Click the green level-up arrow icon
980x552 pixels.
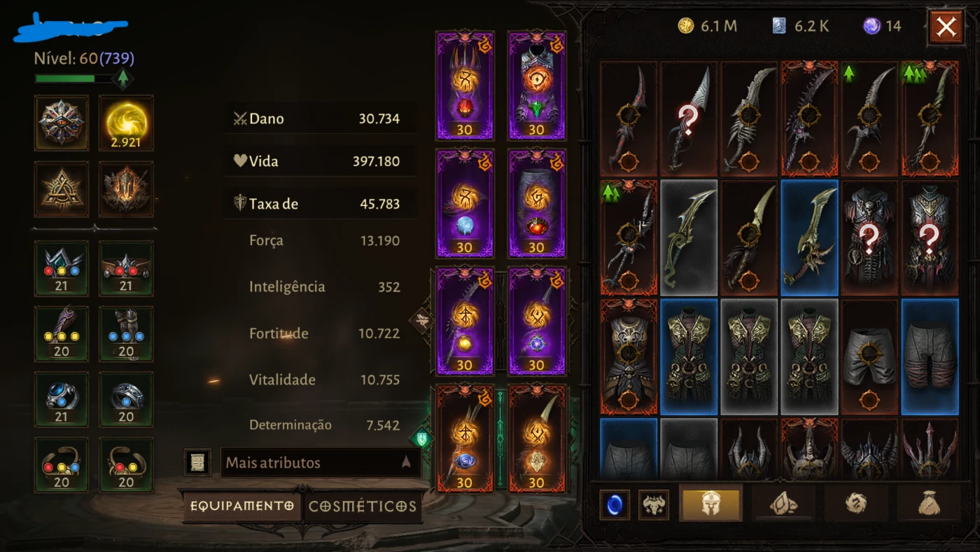click(123, 78)
